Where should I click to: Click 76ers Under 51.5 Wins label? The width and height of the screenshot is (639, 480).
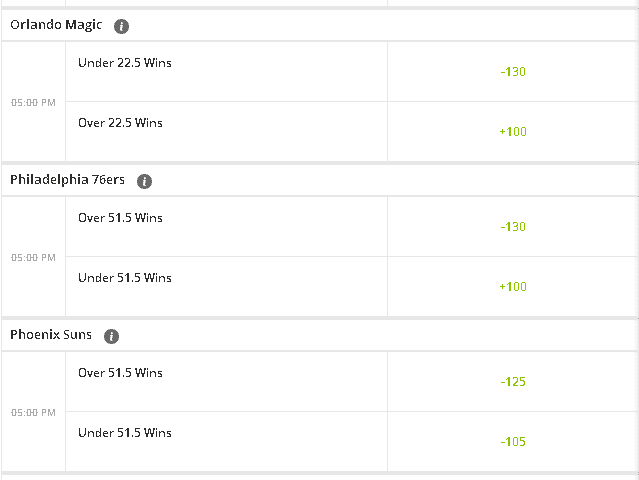coord(125,277)
